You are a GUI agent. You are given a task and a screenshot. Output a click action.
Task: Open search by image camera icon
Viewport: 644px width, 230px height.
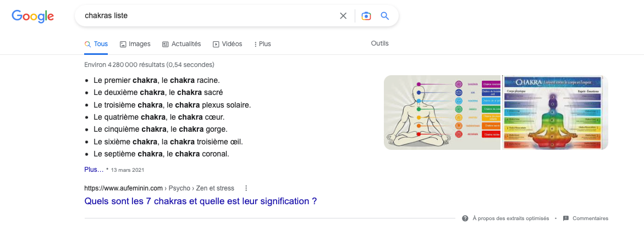[x=366, y=16]
